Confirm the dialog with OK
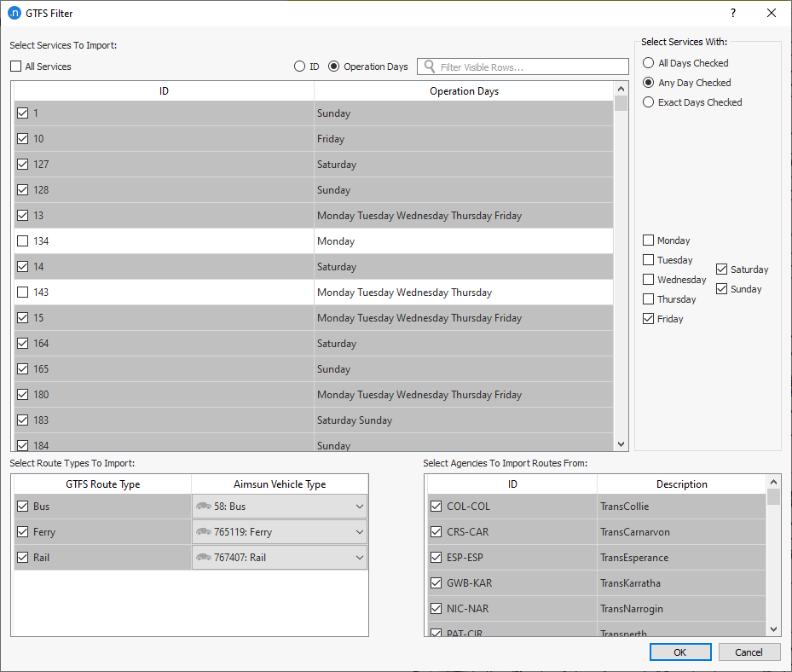The width and height of the screenshot is (792, 672). pyautogui.click(x=680, y=651)
